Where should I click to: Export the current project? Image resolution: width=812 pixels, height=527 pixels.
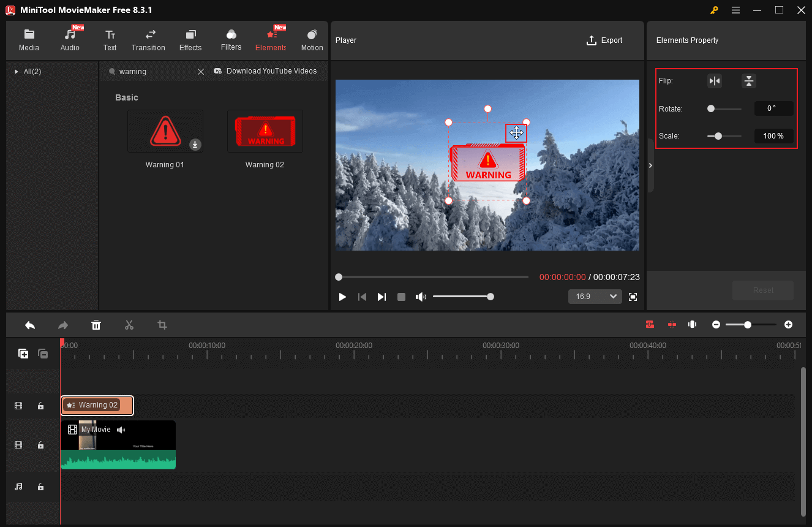pos(604,40)
